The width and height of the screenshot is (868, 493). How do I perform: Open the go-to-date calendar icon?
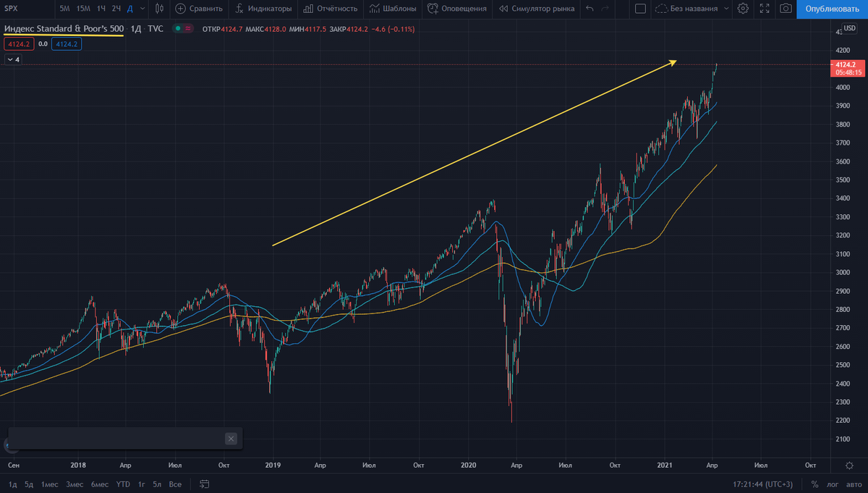click(x=205, y=484)
